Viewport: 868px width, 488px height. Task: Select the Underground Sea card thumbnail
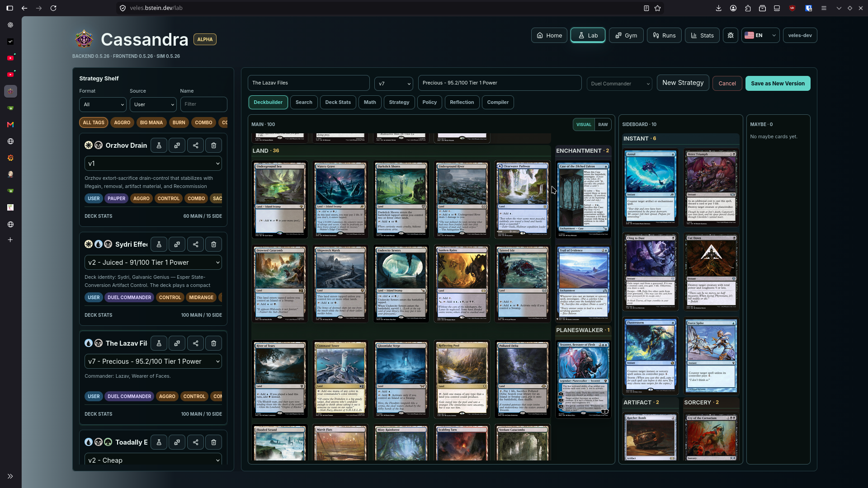(x=280, y=200)
